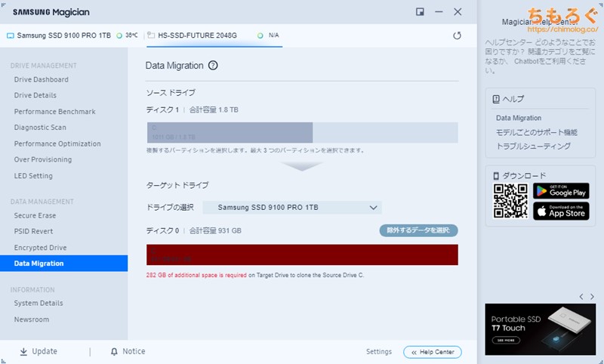Click the Update download icon
This screenshot has height=364, width=604.
pos(23,351)
